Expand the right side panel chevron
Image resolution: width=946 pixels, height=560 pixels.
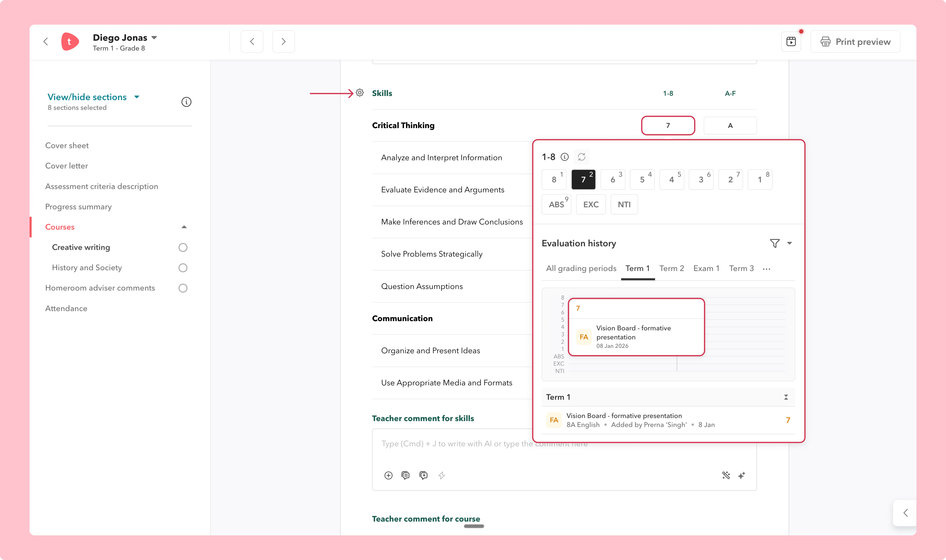pos(905,513)
